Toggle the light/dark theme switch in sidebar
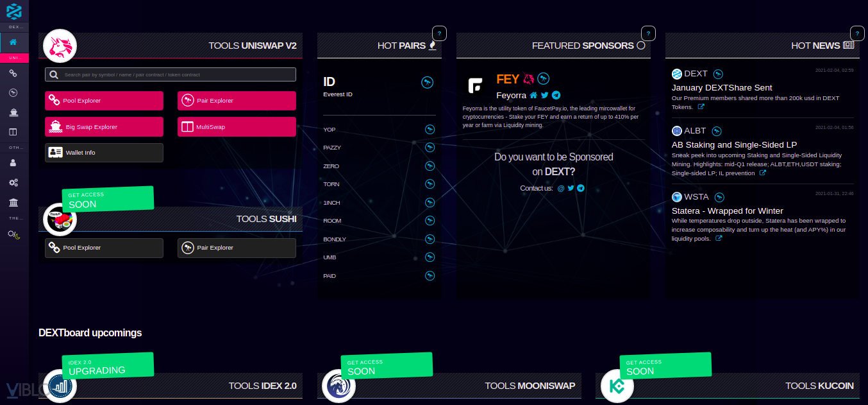The width and height of the screenshot is (868, 405). coord(14,234)
